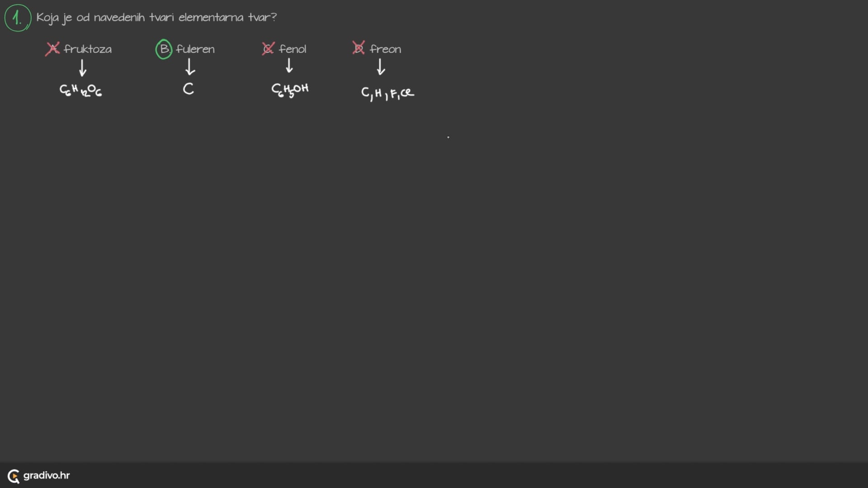Image resolution: width=868 pixels, height=488 pixels.
Task: Click the word freon
Action: click(x=385, y=49)
